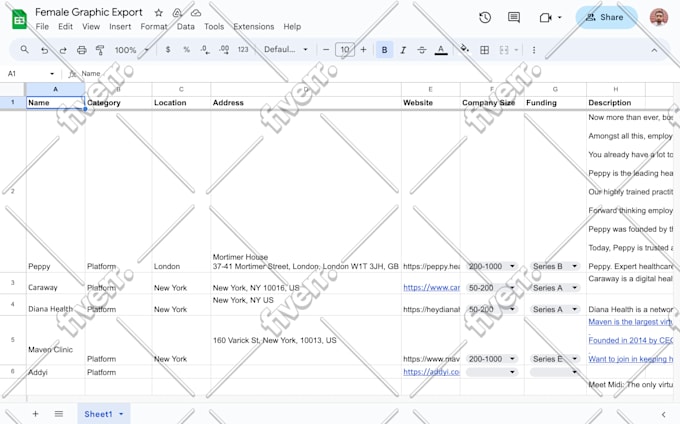The width and height of the screenshot is (680, 424).
Task: Open the Founded in 2014 link
Action: 630,340
